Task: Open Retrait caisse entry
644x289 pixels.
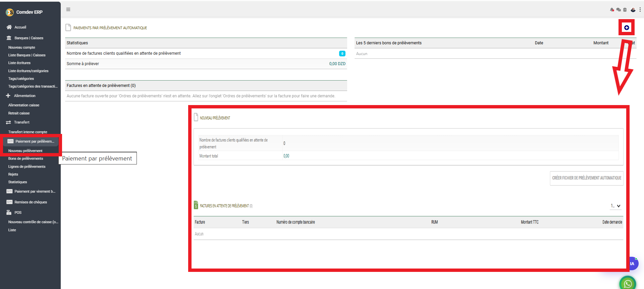Action: [19, 113]
